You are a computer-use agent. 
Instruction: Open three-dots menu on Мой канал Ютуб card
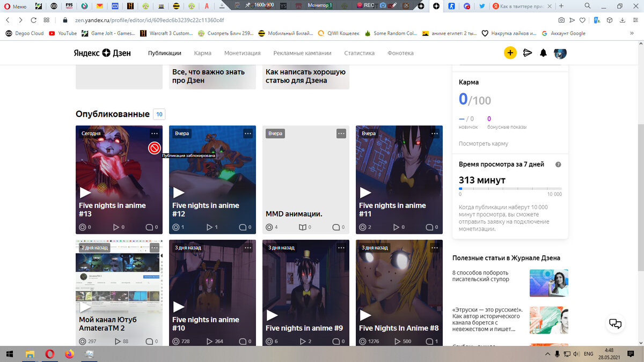[x=155, y=248]
